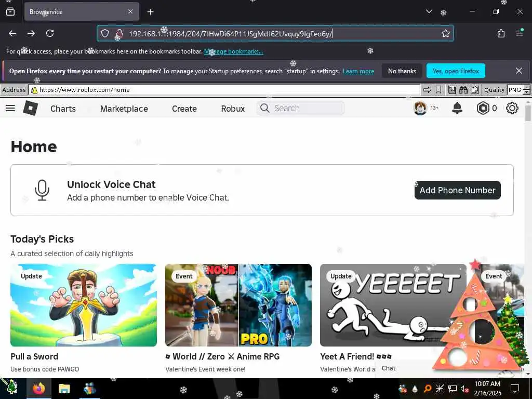The width and height of the screenshot is (532, 399).
Task: Click the Today's Picks heading
Action: pyautogui.click(x=42, y=239)
